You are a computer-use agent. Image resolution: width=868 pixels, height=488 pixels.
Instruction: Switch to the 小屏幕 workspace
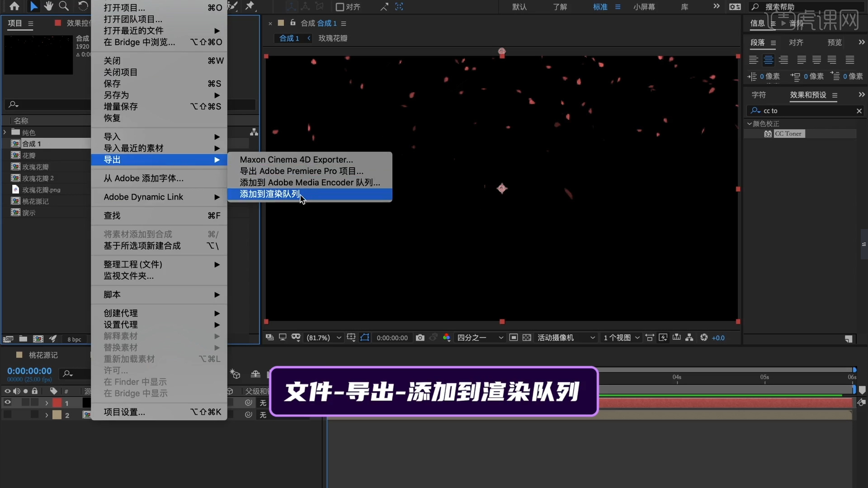[644, 7]
